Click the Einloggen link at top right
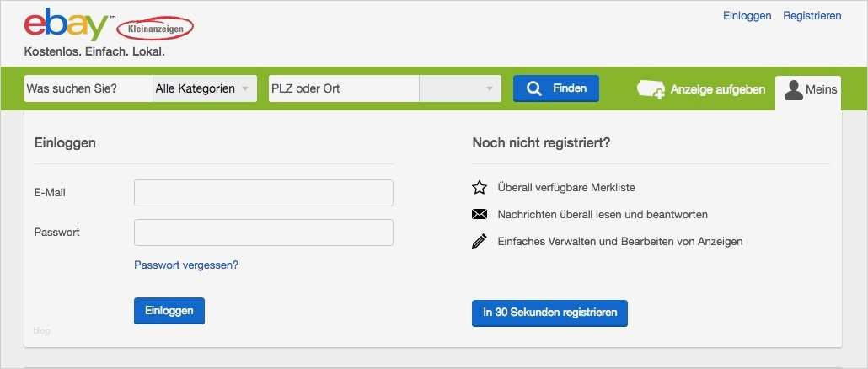This screenshot has width=868, height=369. [x=747, y=15]
